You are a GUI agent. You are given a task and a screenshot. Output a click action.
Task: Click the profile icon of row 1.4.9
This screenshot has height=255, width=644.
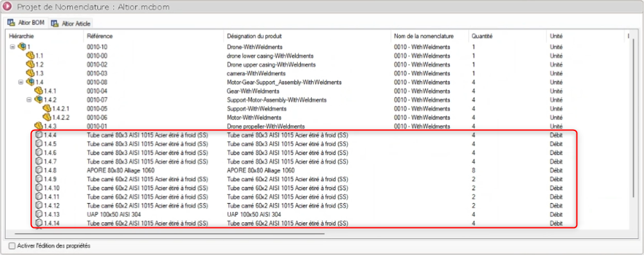39,179
